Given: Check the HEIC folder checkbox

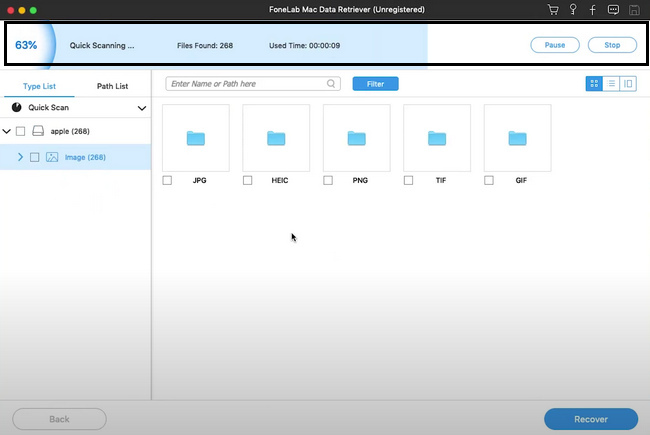Looking at the screenshot, I should (x=247, y=180).
